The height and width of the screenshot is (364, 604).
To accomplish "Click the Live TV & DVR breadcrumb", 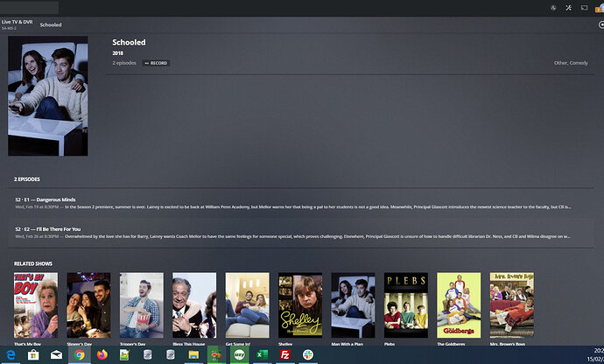I will [x=17, y=22].
